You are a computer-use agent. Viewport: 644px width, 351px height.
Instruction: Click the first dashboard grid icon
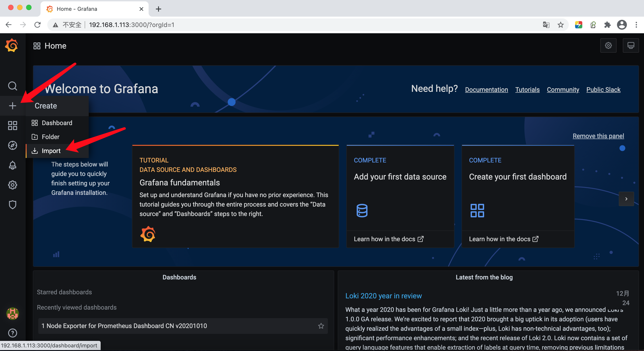point(477,211)
